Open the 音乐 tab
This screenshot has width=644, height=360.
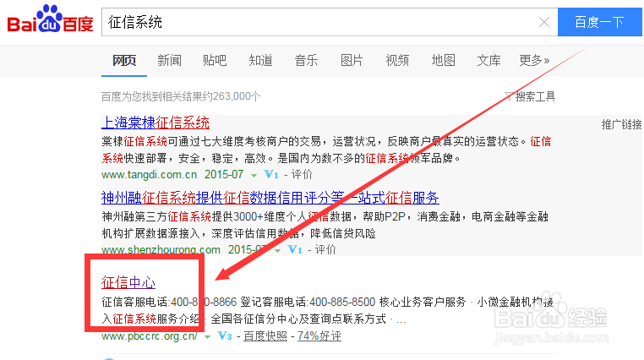(306, 60)
